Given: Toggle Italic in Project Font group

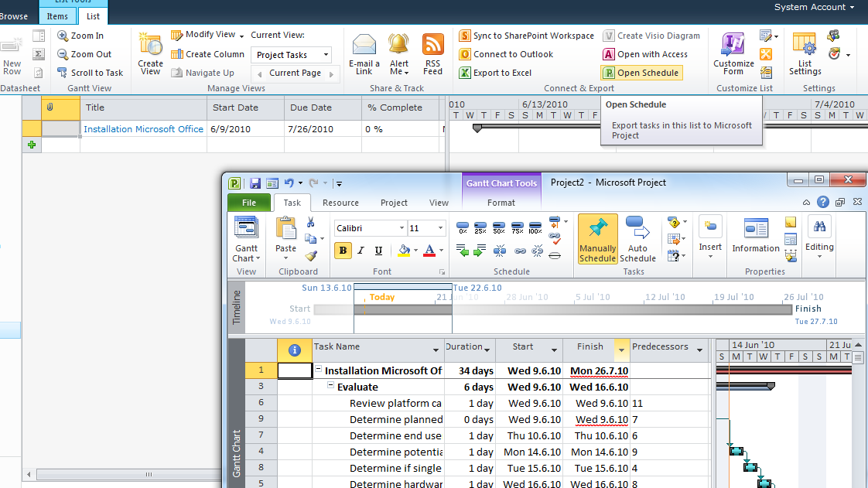Looking at the screenshot, I should click(x=361, y=251).
